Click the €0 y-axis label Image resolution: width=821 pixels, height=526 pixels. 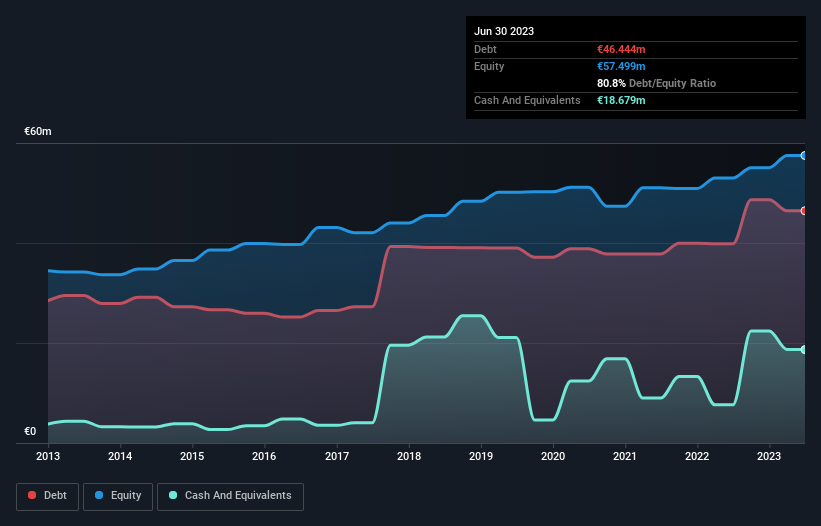[x=30, y=431]
